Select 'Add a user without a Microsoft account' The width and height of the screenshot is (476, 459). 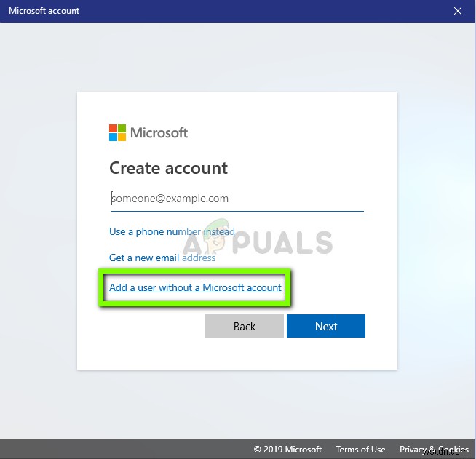point(195,287)
